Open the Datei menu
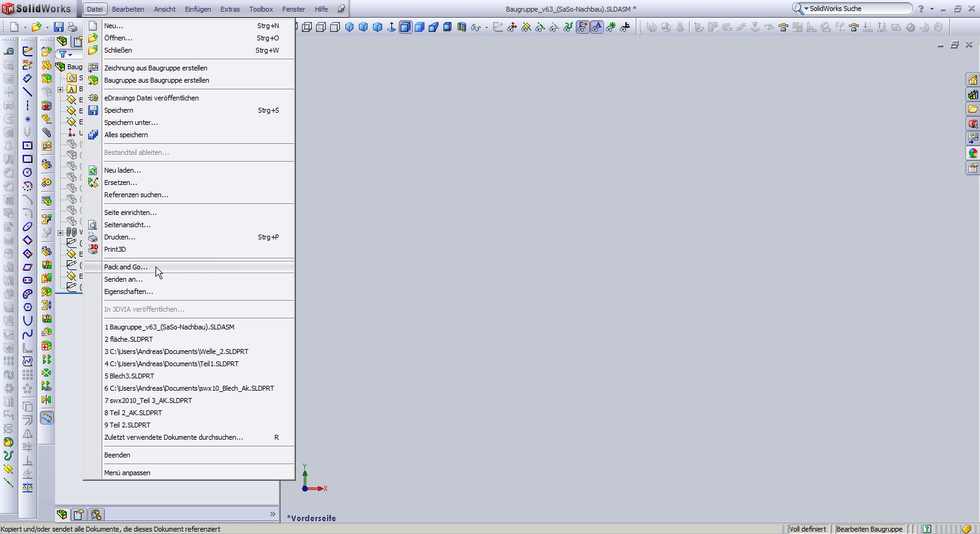 (95, 9)
